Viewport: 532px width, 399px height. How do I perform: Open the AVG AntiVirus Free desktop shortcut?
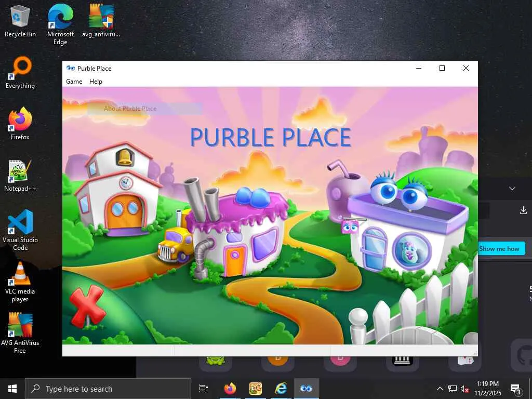20,333
